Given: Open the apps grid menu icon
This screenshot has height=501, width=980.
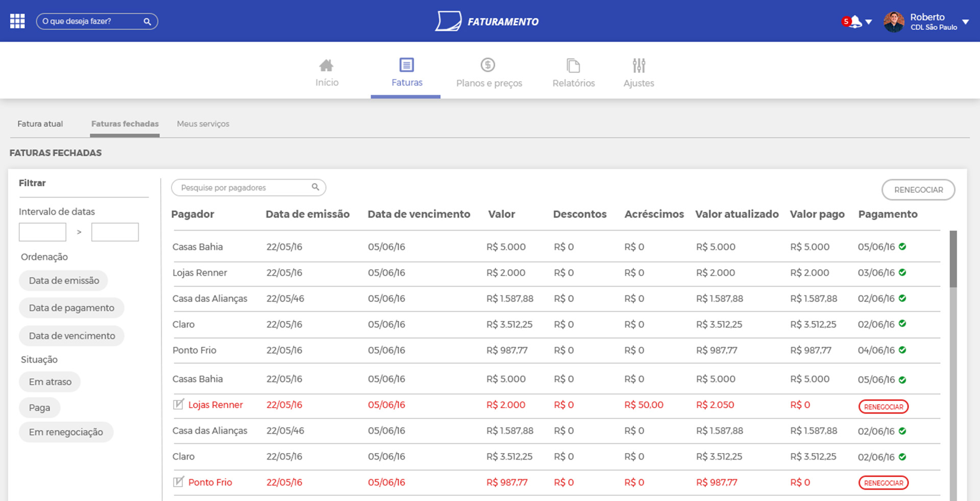Looking at the screenshot, I should pyautogui.click(x=17, y=21).
